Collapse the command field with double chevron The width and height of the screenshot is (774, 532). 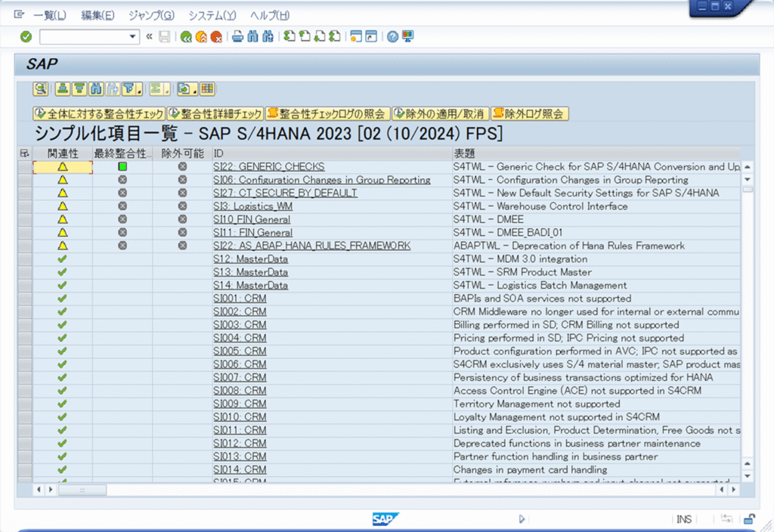(x=149, y=36)
